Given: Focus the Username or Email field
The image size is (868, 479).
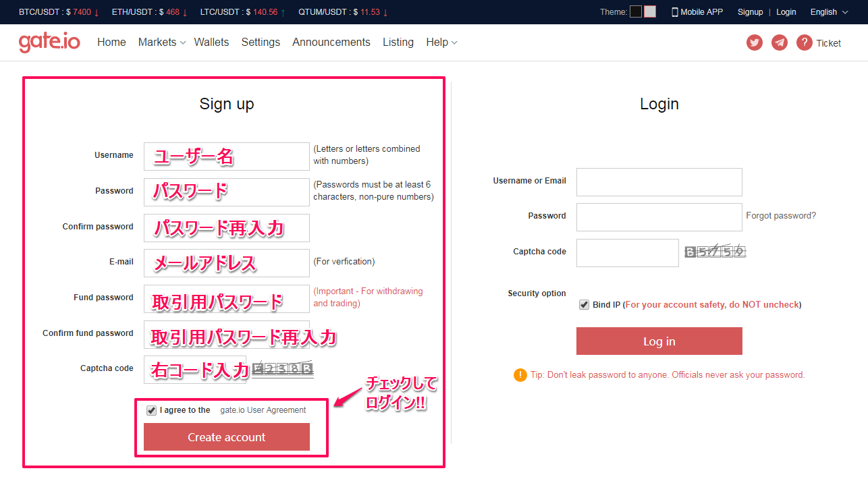Looking at the screenshot, I should 659,182.
